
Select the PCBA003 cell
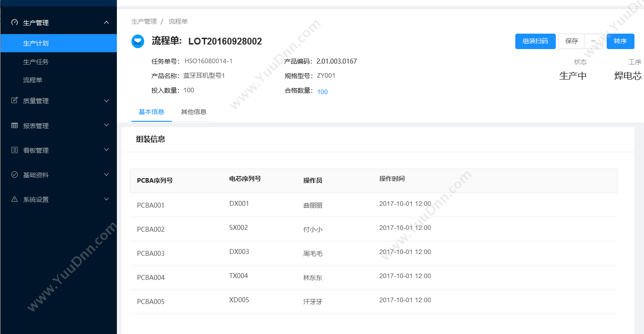point(151,254)
